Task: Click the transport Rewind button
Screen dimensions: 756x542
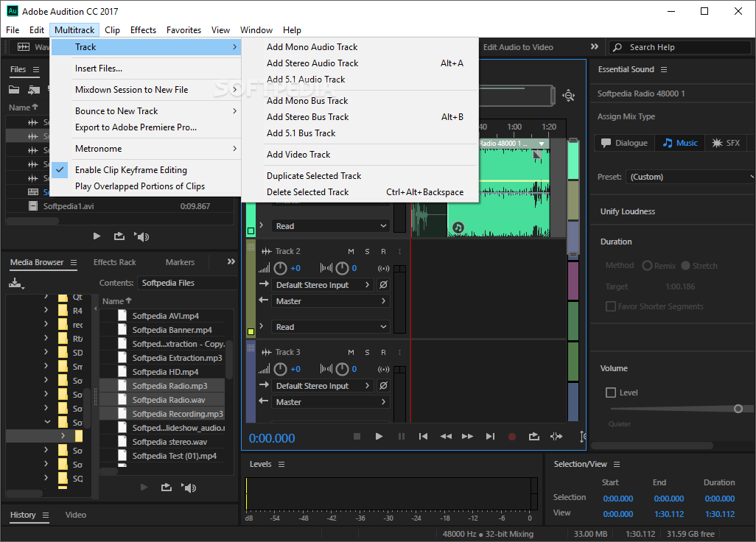Action: tap(446, 437)
